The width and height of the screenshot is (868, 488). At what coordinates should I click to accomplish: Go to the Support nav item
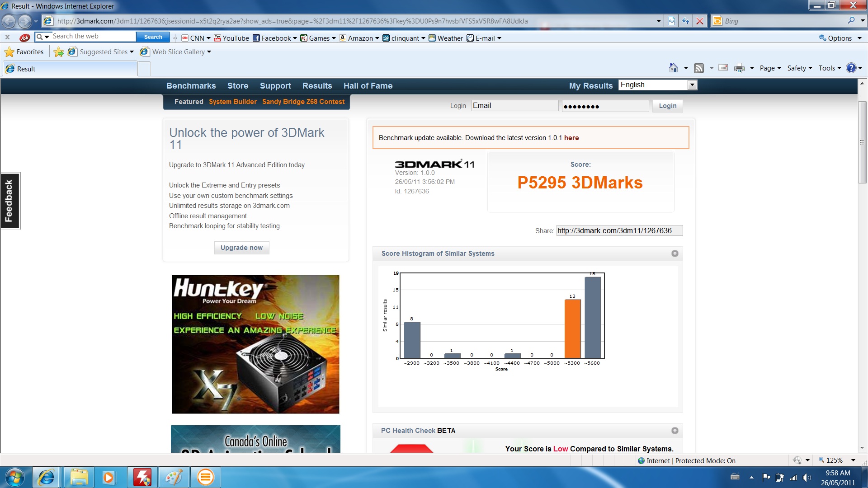275,86
